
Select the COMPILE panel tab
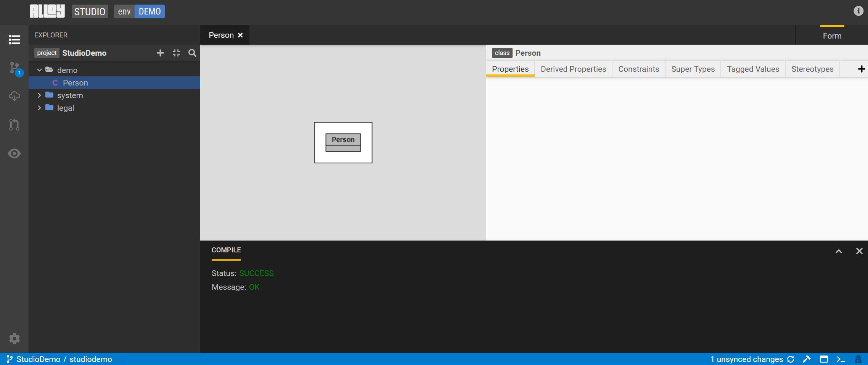(226, 250)
